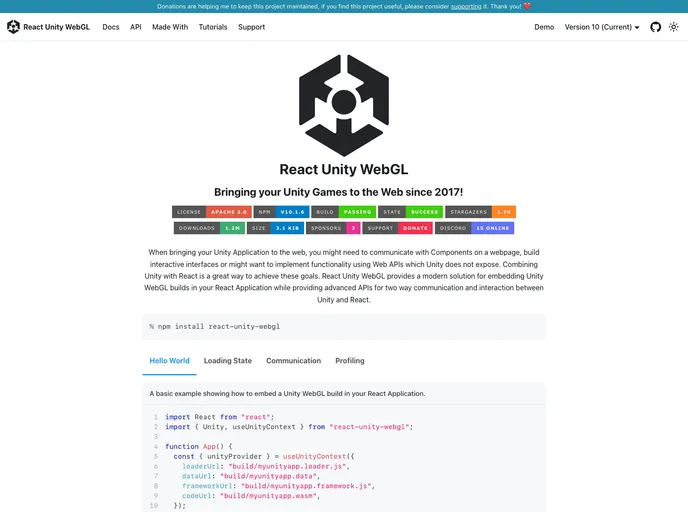This screenshot has width=688, height=512.
Task: Open the Discord 15 online badge
Action: point(474,228)
